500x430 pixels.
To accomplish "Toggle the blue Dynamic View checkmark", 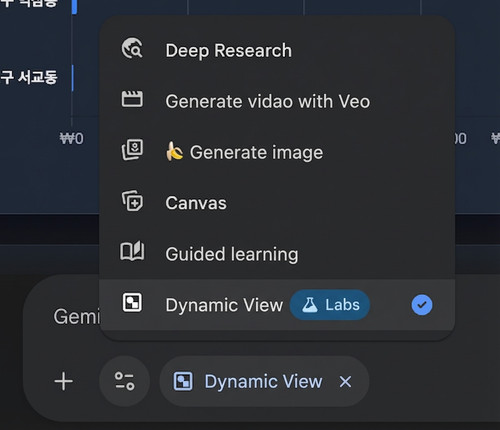I will click(x=422, y=305).
